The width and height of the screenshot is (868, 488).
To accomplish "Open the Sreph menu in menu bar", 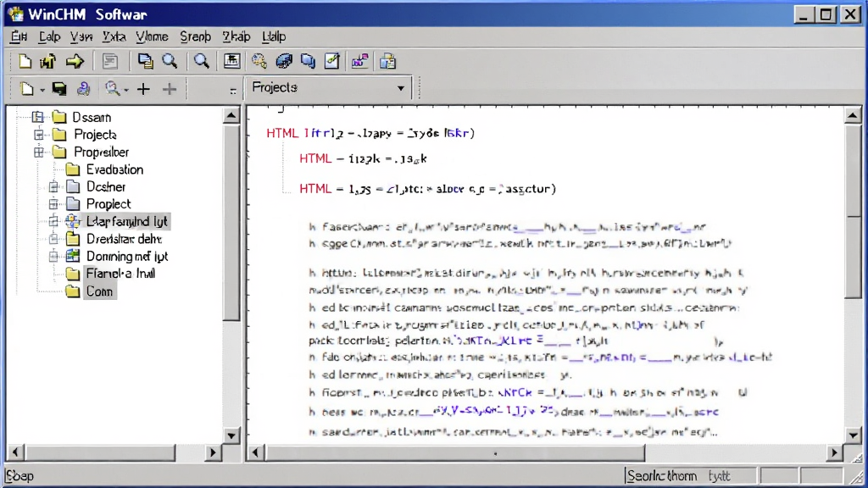I will (196, 36).
